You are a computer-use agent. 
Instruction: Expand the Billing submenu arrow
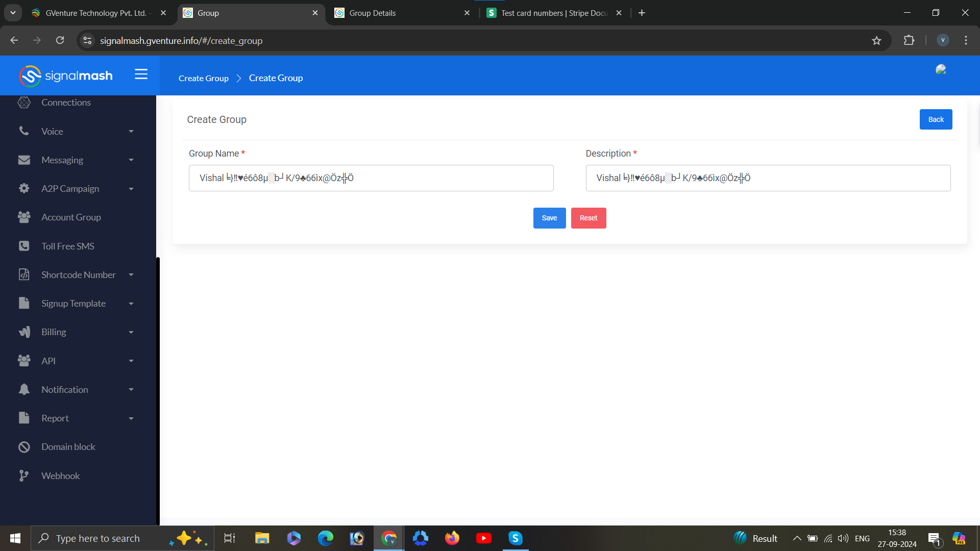[x=131, y=332]
